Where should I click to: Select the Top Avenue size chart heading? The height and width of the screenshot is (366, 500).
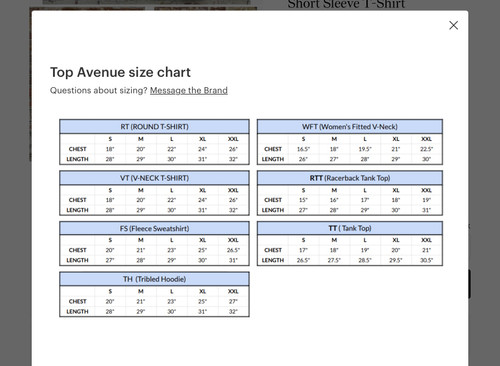pos(120,72)
